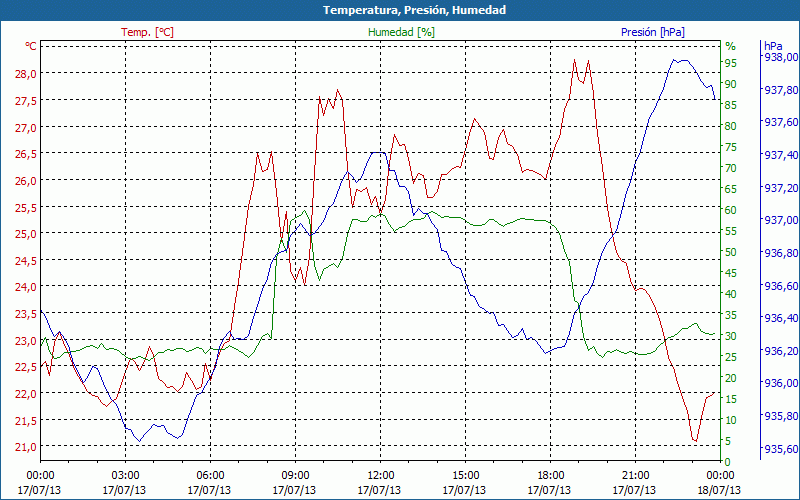Click the 40 humidity axis value
Viewport: 800px width, 500px height.
coord(731,294)
